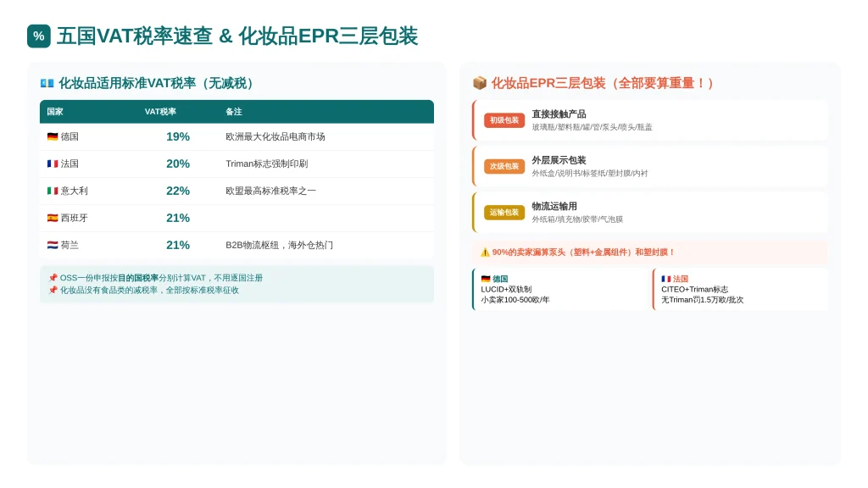Click the 外纸盒/说明书 materials line
Image resolution: width=868 pixels, height=488 pixels.
coord(590,173)
